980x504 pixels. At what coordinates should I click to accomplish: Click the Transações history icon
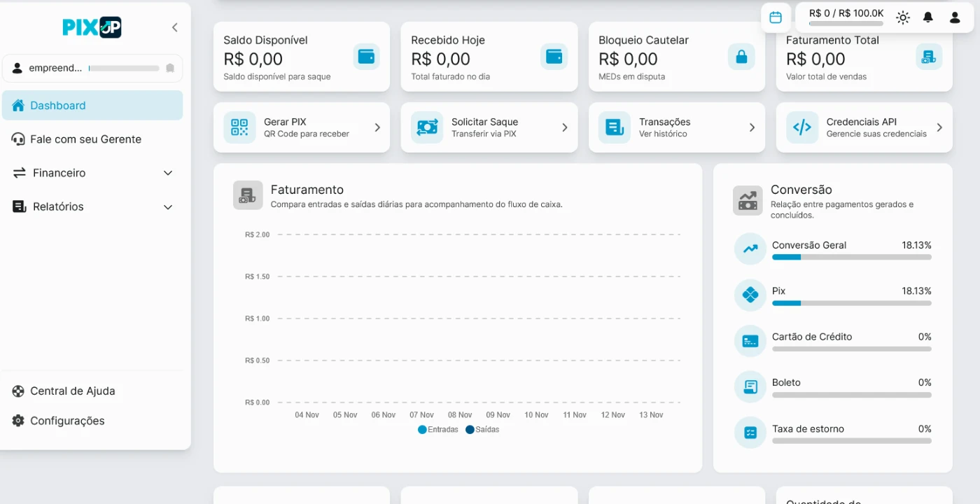(614, 127)
